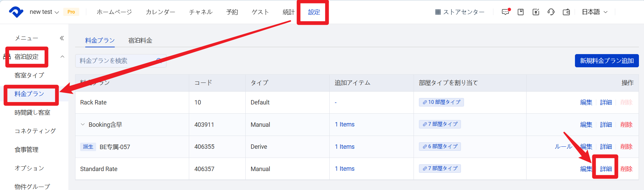Click code cell 406357
This screenshot has width=644, height=190.
click(204, 169)
